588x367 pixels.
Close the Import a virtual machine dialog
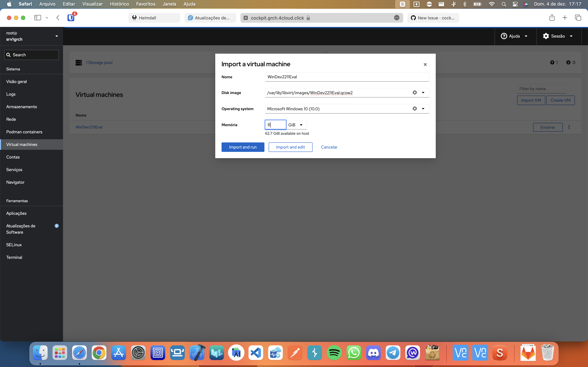coord(425,64)
